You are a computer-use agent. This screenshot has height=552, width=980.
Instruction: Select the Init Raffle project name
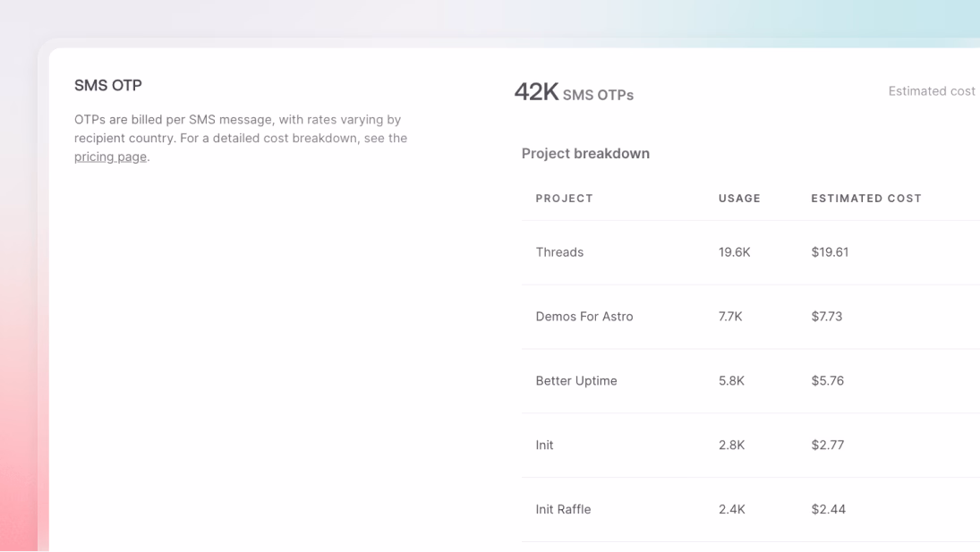[563, 510]
